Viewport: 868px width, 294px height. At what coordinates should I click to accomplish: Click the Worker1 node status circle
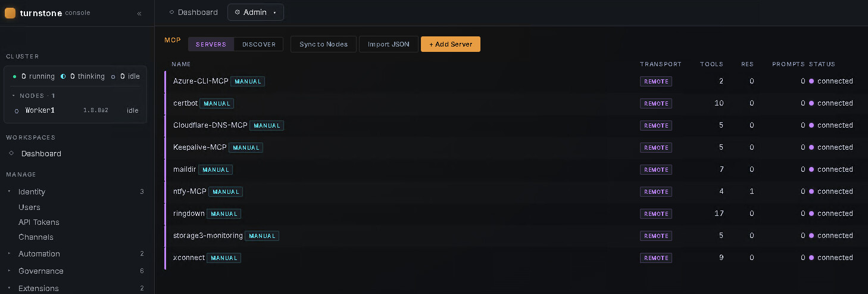tap(17, 111)
